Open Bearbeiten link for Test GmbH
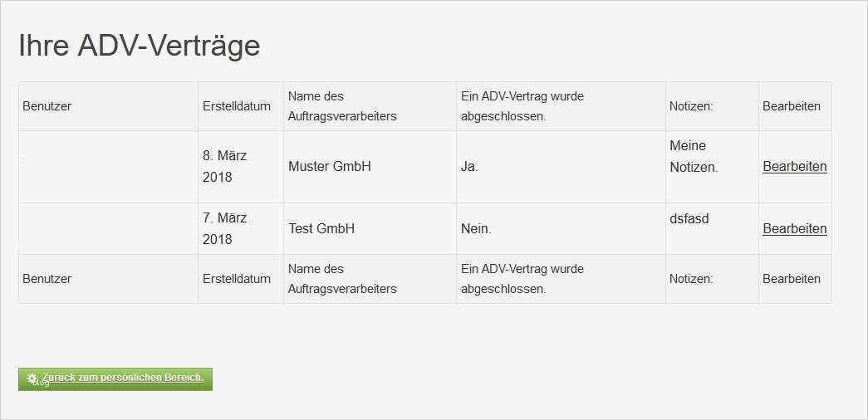Viewport: 868px width, 420px height. [x=794, y=229]
